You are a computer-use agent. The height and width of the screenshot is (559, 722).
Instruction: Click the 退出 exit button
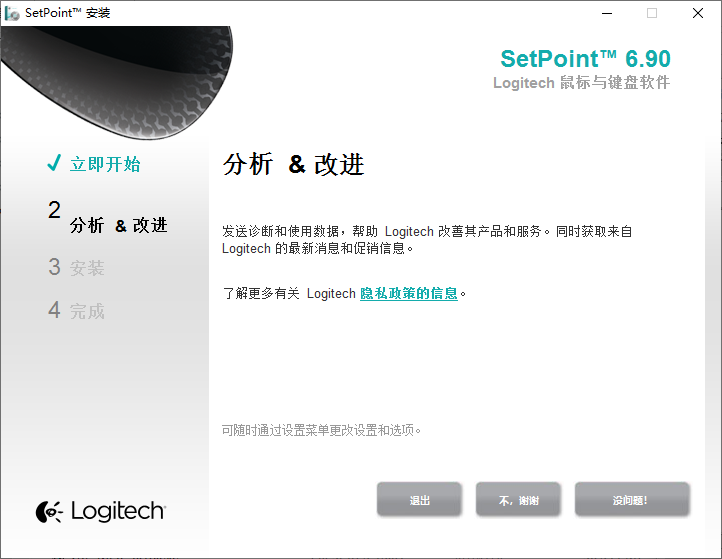click(x=419, y=499)
